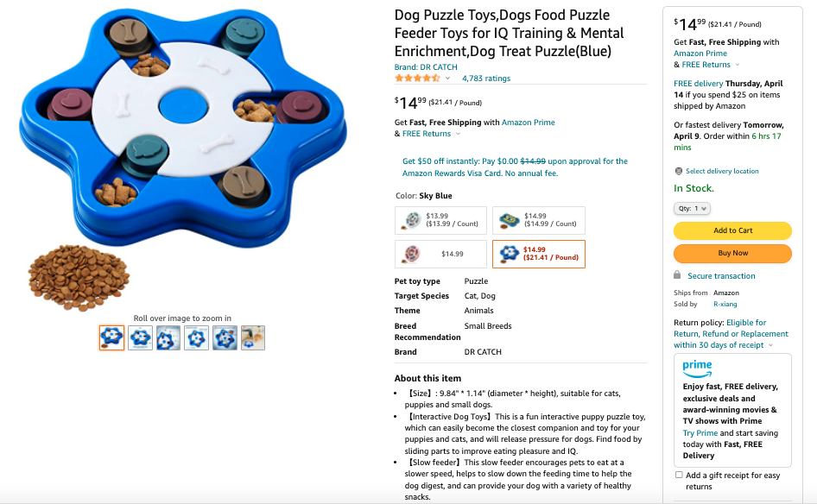Pick the selected Sky Blue $21.41/Pound swatch
This screenshot has width=817, height=504.
tap(539, 254)
